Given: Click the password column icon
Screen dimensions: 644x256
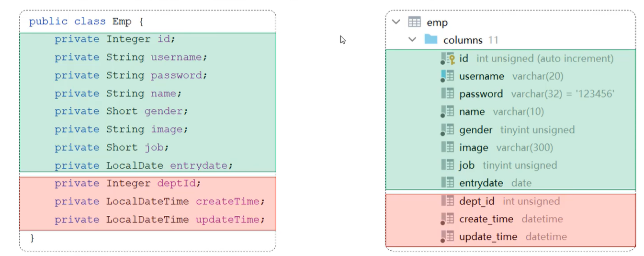Looking at the screenshot, I should tap(448, 93).
